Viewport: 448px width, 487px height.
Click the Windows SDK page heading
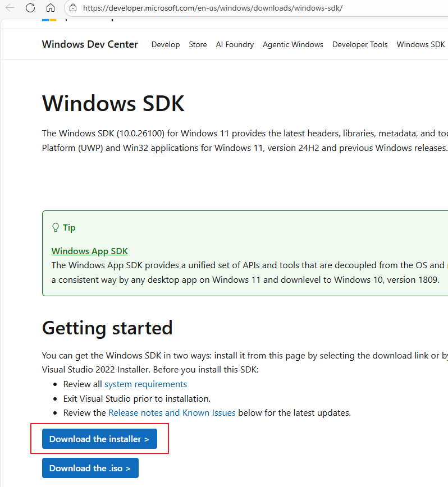click(113, 103)
